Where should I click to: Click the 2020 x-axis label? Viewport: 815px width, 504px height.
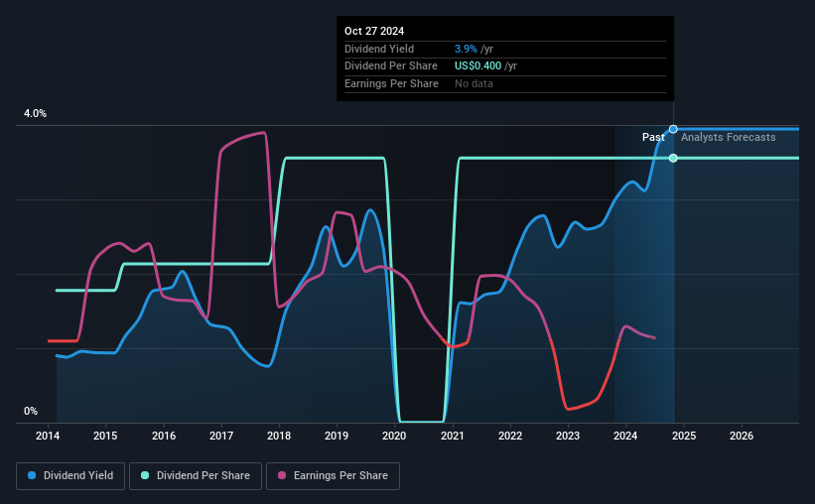[394, 436]
